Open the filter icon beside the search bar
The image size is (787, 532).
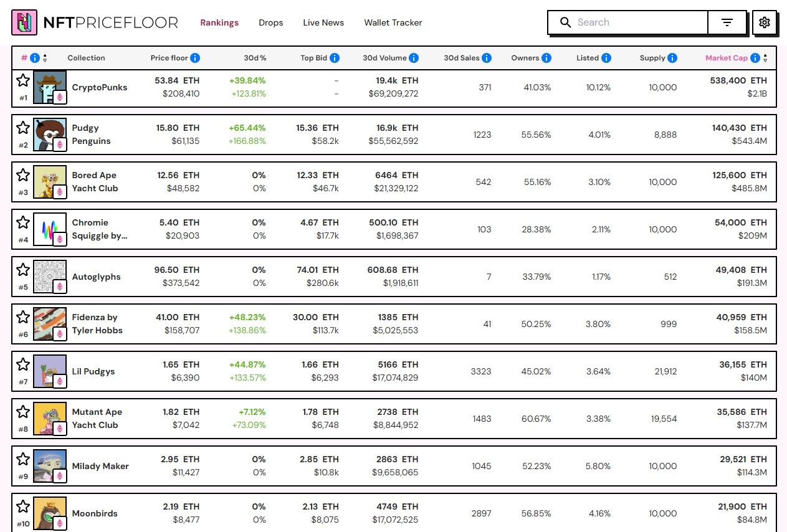727,22
